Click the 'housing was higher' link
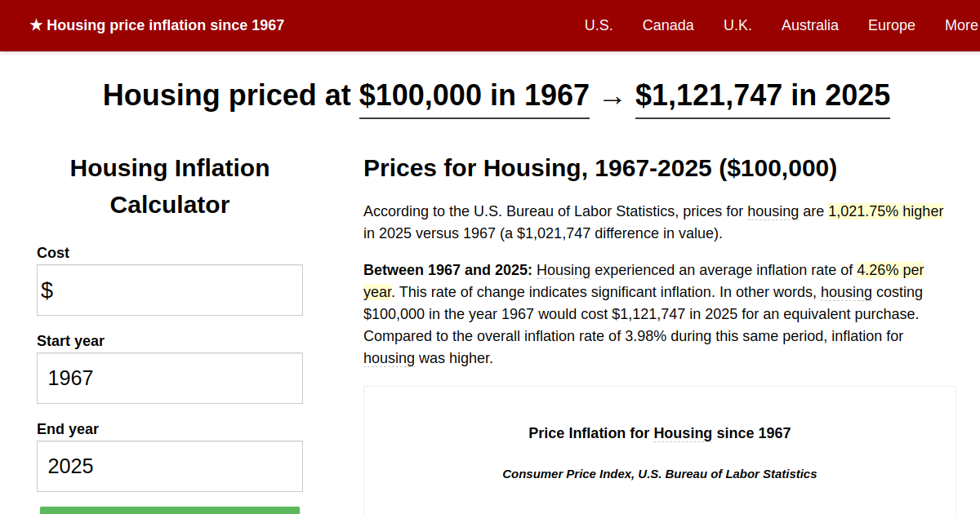The height and width of the screenshot is (514, 980). point(389,358)
